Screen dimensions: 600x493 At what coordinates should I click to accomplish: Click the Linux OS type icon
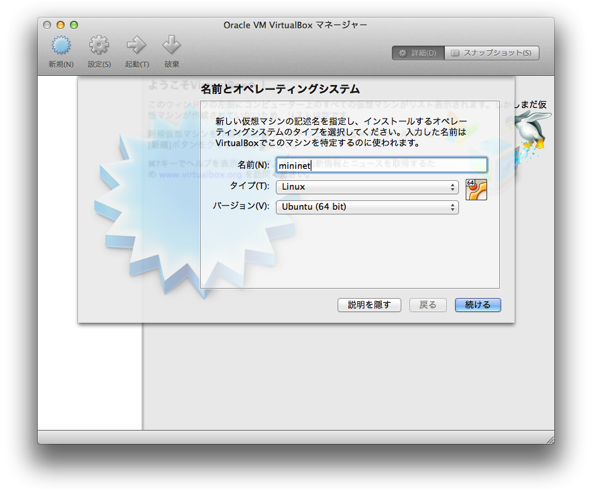tap(476, 190)
